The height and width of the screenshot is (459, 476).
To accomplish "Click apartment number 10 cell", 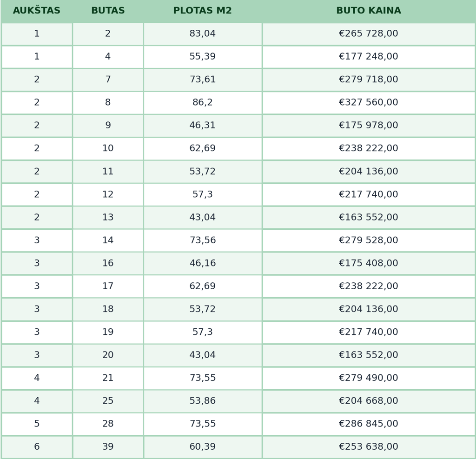I will coord(108,148).
